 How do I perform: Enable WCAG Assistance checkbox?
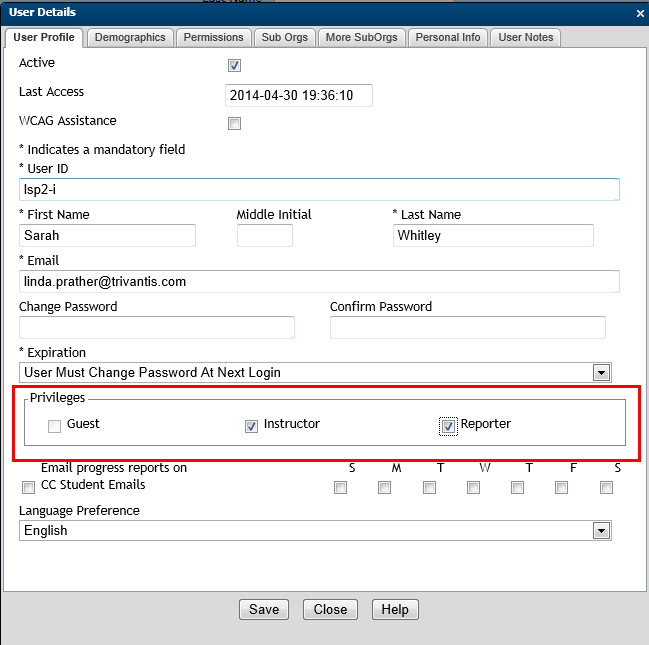[x=235, y=124]
